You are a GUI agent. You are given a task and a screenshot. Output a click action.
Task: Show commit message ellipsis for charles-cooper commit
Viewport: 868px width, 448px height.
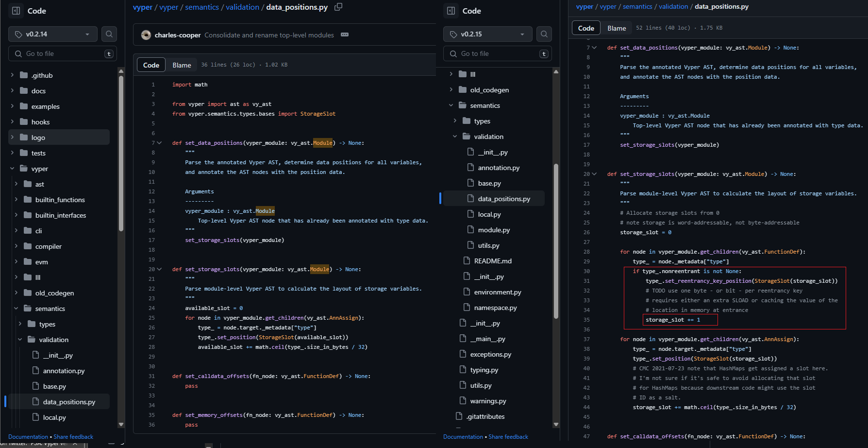[x=345, y=34]
